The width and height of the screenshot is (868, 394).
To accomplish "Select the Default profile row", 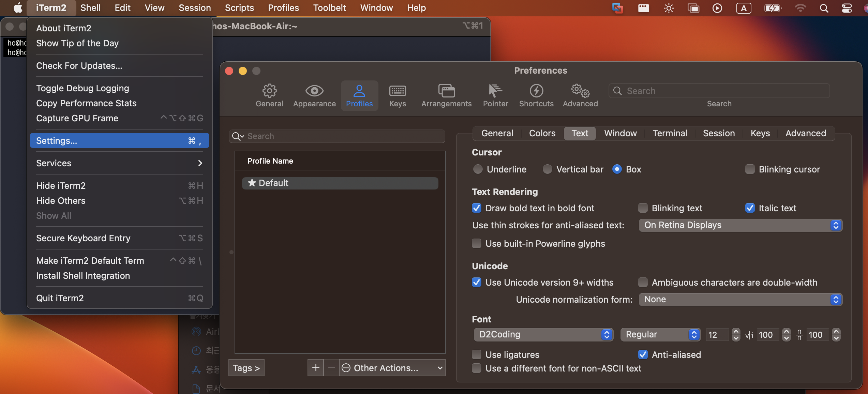I will [x=340, y=183].
